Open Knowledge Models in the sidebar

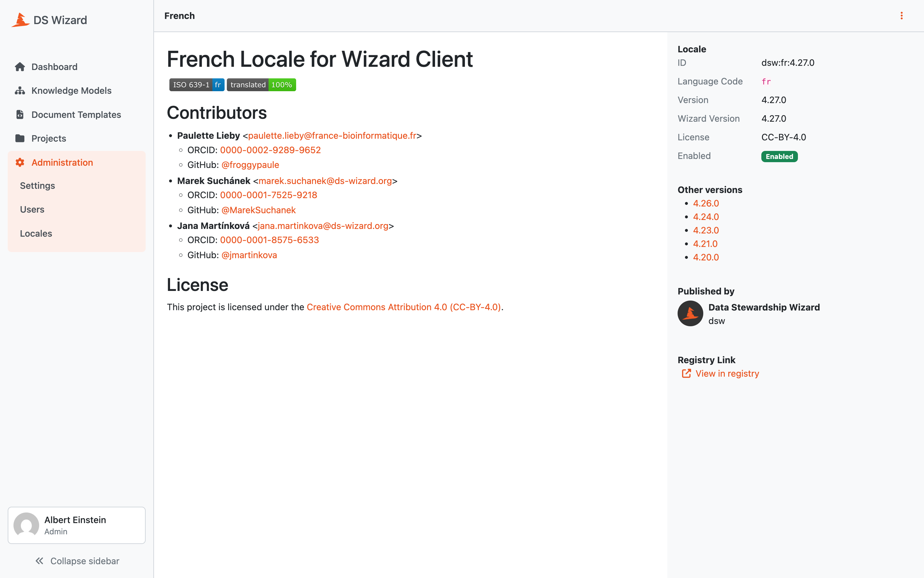click(76, 91)
